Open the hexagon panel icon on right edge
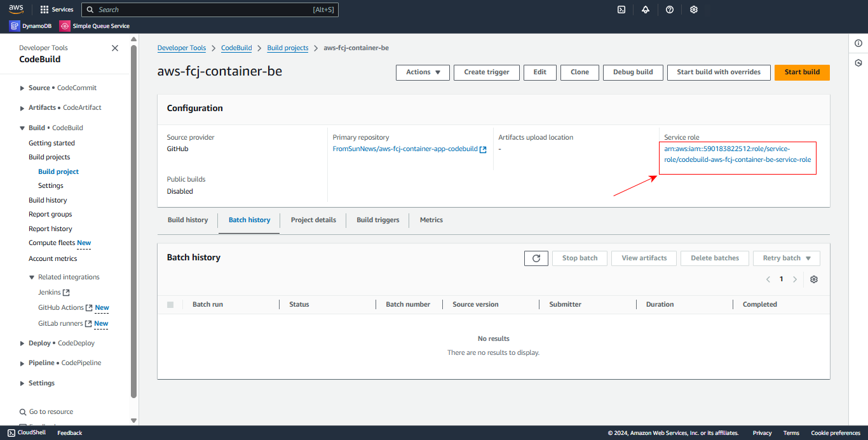868x440 pixels. click(x=858, y=63)
